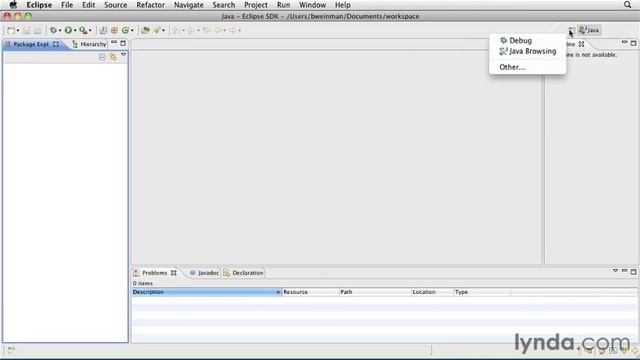Switch to the Javadoc tab
640x360 pixels.
click(x=204, y=273)
